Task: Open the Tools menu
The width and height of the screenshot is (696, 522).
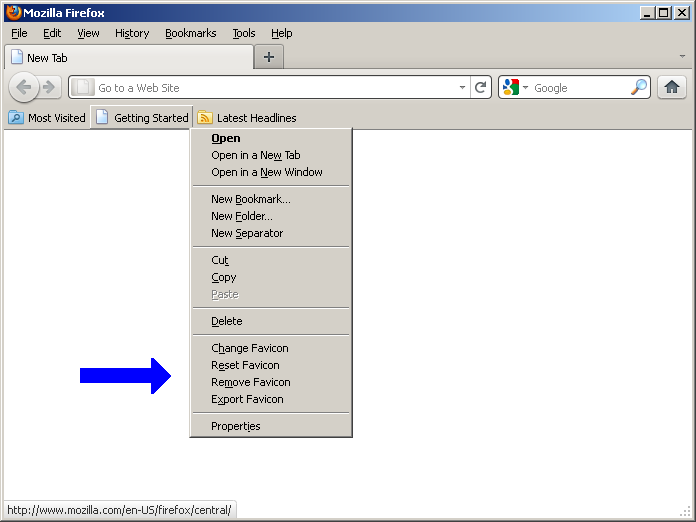Action: (244, 33)
